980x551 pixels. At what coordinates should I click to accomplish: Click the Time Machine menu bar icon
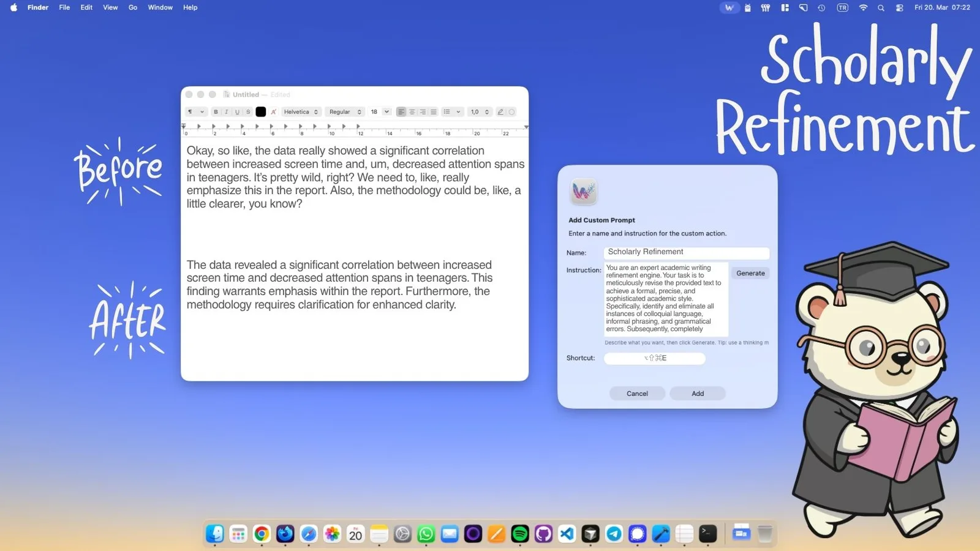[822, 8]
